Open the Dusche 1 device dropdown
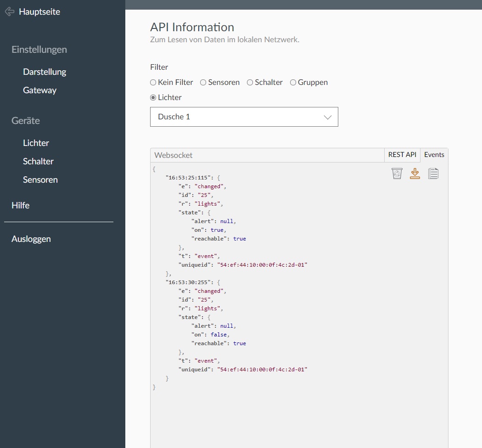482x448 pixels. click(244, 117)
